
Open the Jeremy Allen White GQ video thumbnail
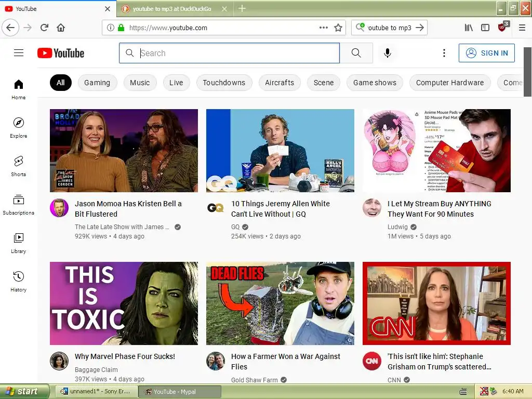coord(280,151)
